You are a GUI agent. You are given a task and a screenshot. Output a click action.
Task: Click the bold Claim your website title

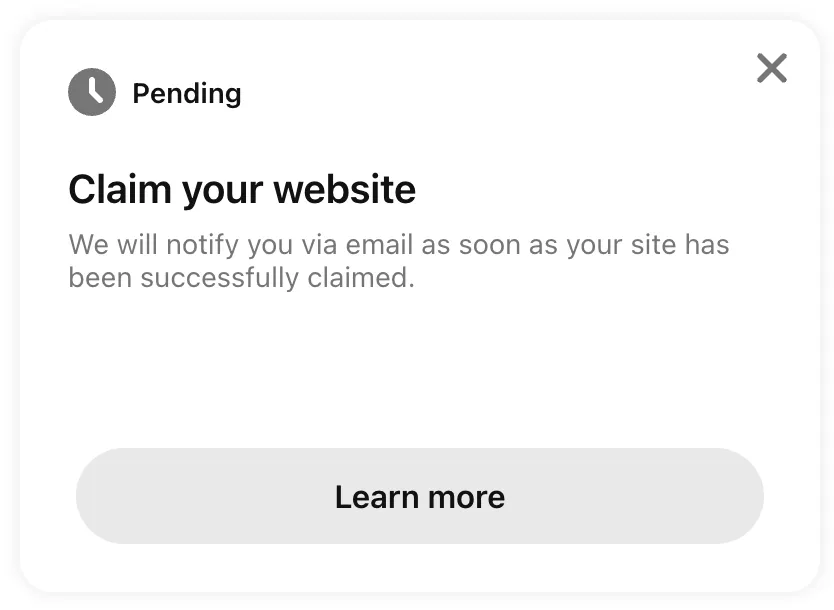coord(242,188)
